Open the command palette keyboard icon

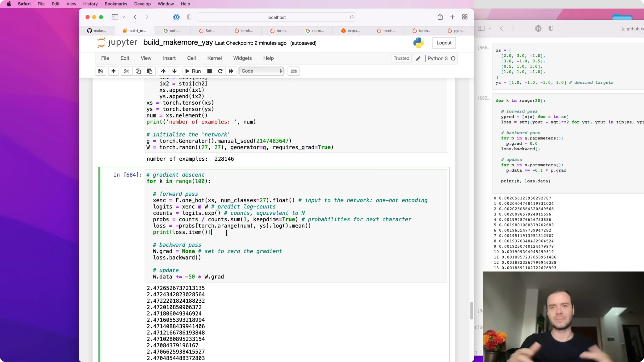[294, 71]
